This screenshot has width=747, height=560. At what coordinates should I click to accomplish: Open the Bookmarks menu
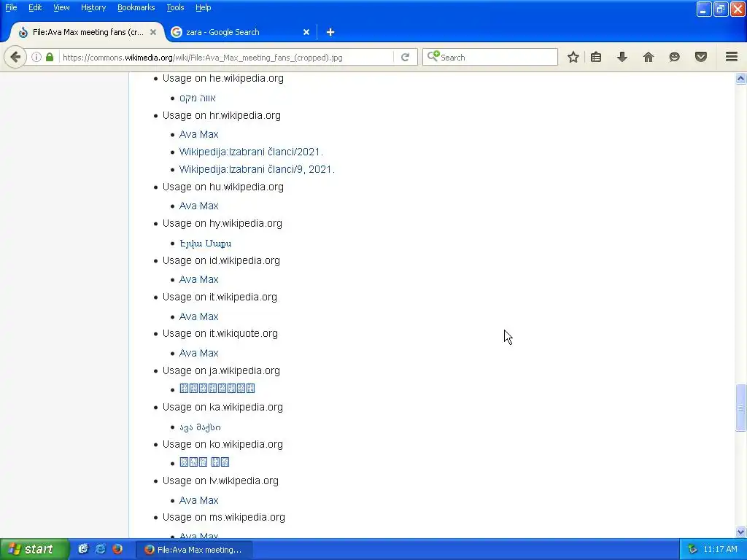(136, 7)
